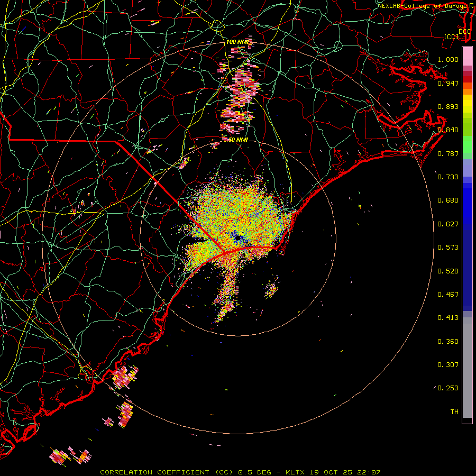Click the 0.307 legend value
Screen dimensions: 476x476
point(448,365)
